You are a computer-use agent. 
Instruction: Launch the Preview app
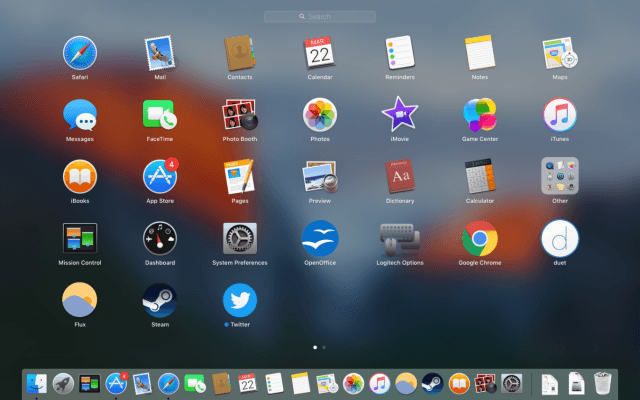[x=320, y=177]
